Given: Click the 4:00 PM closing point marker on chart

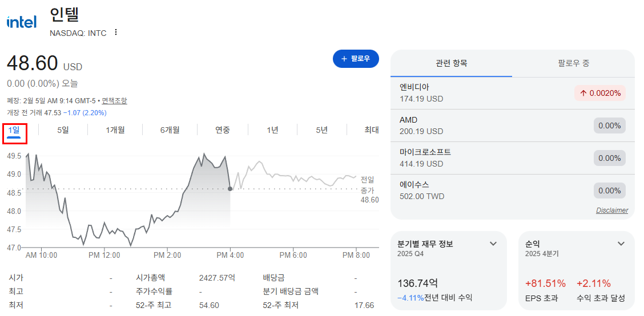Looking at the screenshot, I should (x=230, y=189).
